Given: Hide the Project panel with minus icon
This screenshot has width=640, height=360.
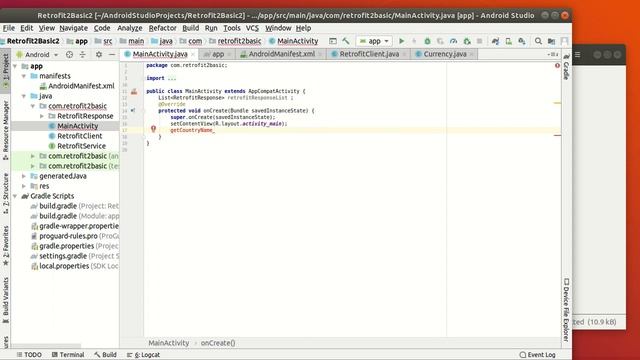Looking at the screenshot, I should coord(111,54).
